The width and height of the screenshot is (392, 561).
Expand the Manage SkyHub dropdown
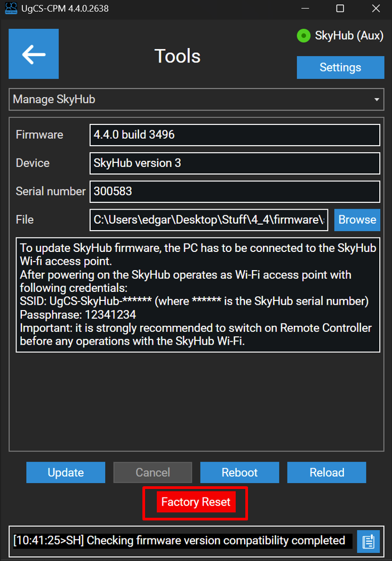pos(196,99)
